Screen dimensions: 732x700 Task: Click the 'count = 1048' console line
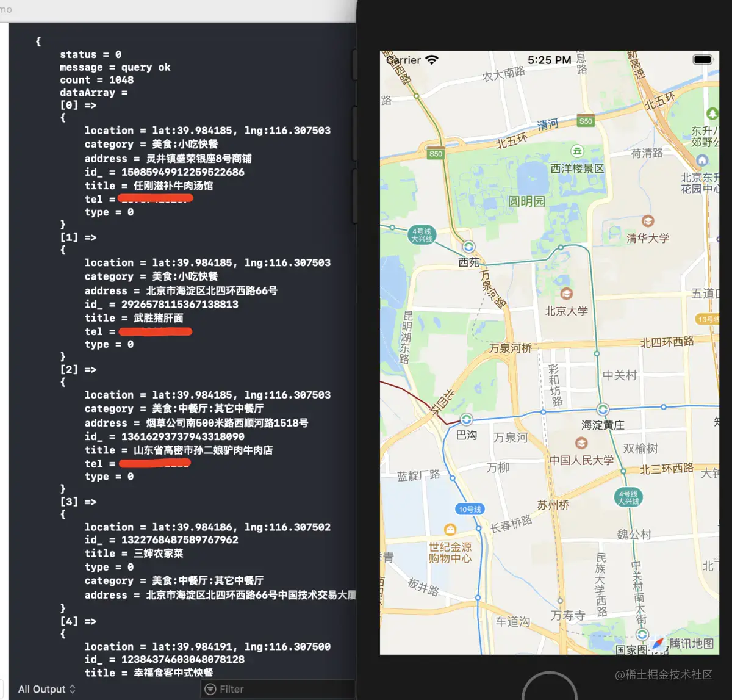coord(96,80)
